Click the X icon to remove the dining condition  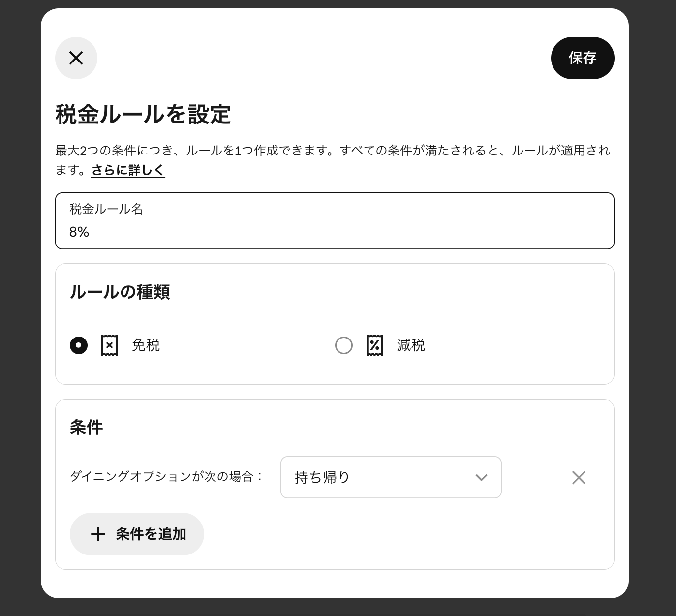[579, 477]
